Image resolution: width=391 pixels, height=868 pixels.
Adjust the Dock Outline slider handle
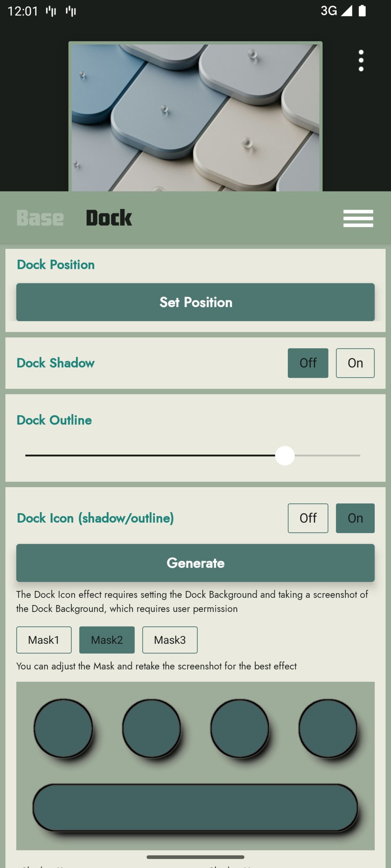[x=284, y=455]
